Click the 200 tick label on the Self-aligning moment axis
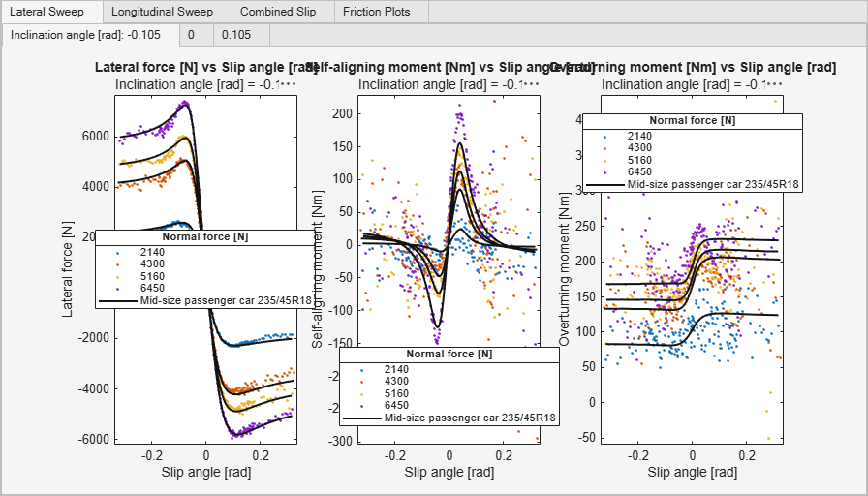Screen dimensions: 868x496 (x=343, y=114)
